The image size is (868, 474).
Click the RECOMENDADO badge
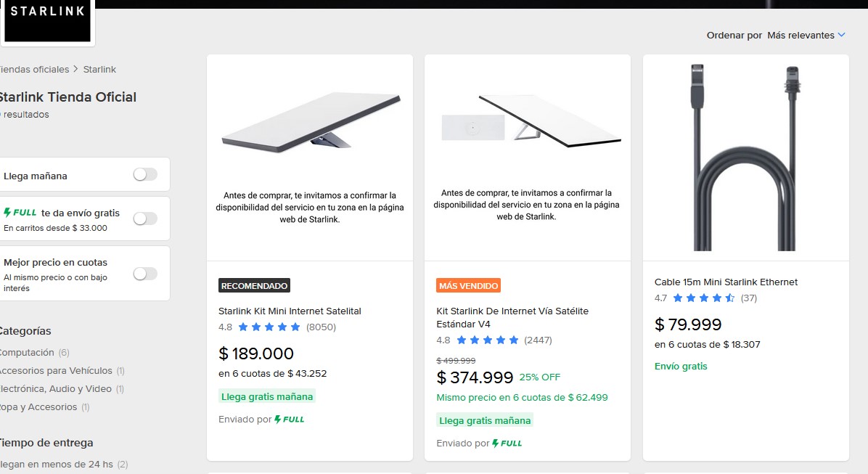[254, 285]
